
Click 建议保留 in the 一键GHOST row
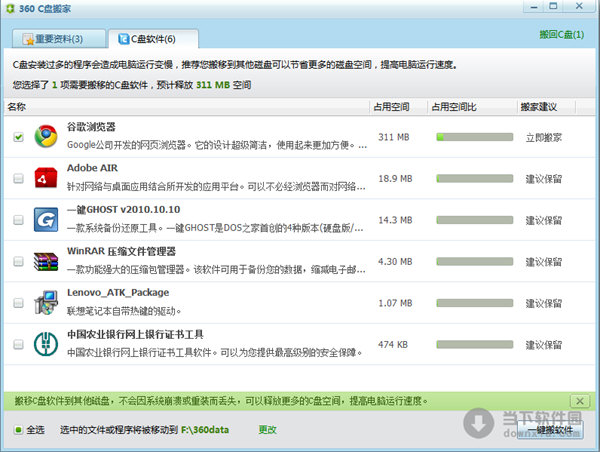coord(543,220)
